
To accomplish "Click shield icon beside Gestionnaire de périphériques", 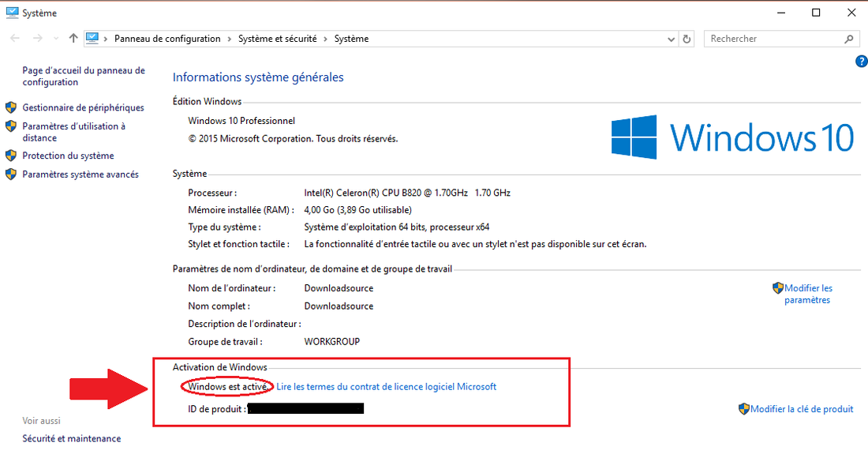I will [11, 107].
